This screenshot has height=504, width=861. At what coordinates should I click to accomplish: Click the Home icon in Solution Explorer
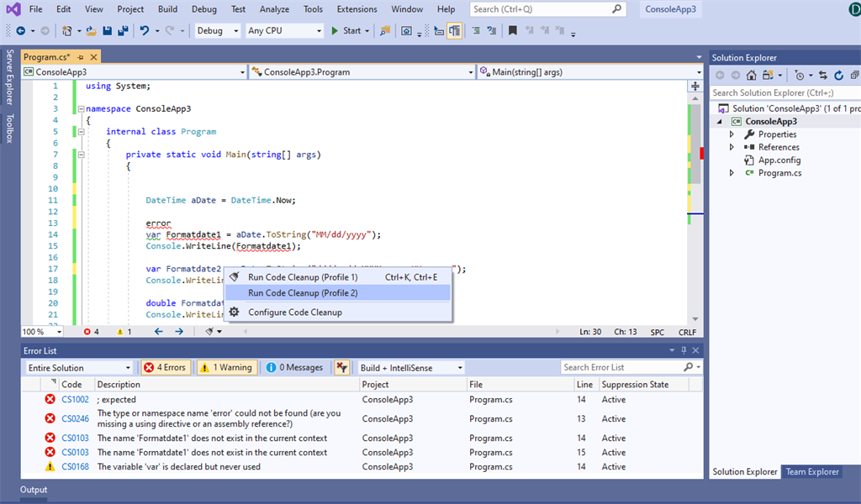751,75
